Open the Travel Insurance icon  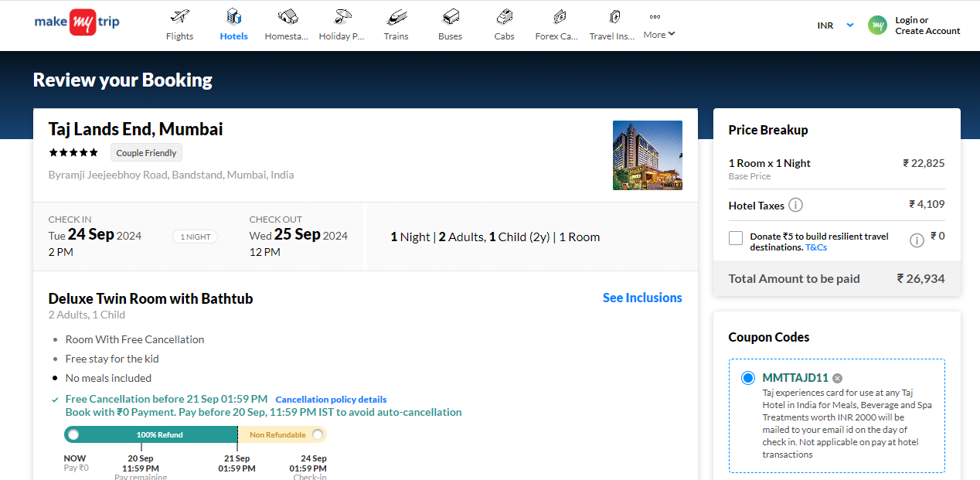[614, 16]
